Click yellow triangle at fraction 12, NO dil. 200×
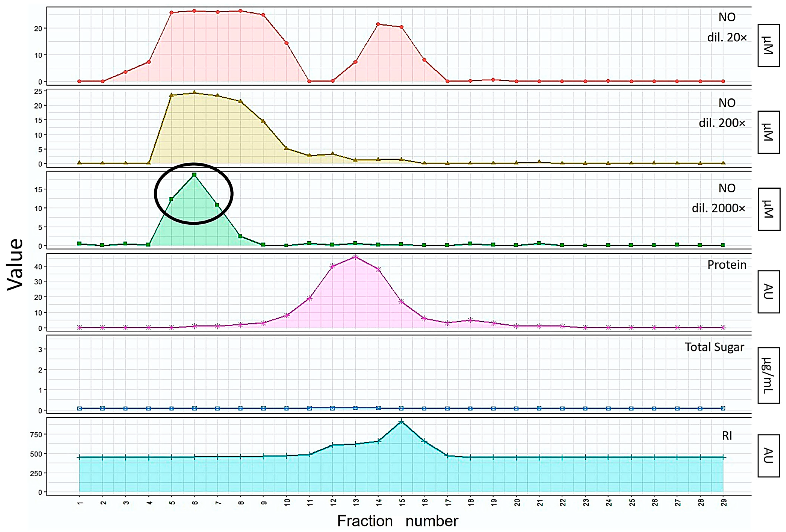This screenshot has height=532, width=786. click(332, 154)
